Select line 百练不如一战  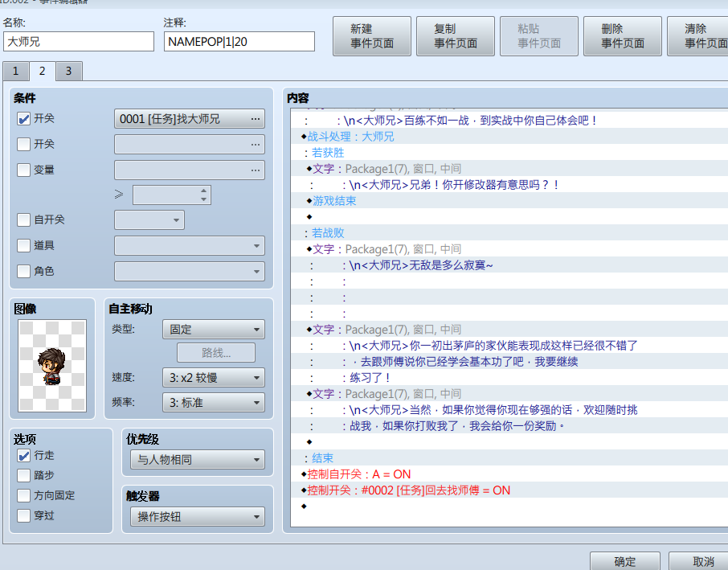coord(509,121)
